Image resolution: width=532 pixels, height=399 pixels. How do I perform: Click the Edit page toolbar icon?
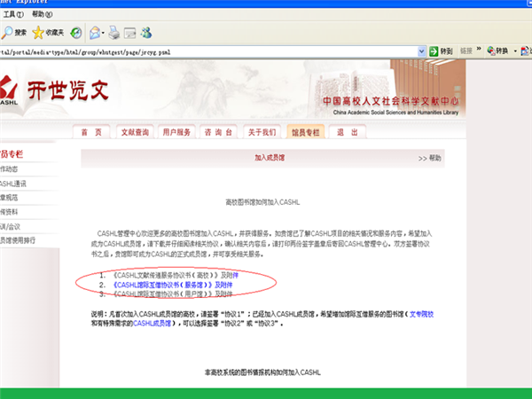[x=130, y=33]
